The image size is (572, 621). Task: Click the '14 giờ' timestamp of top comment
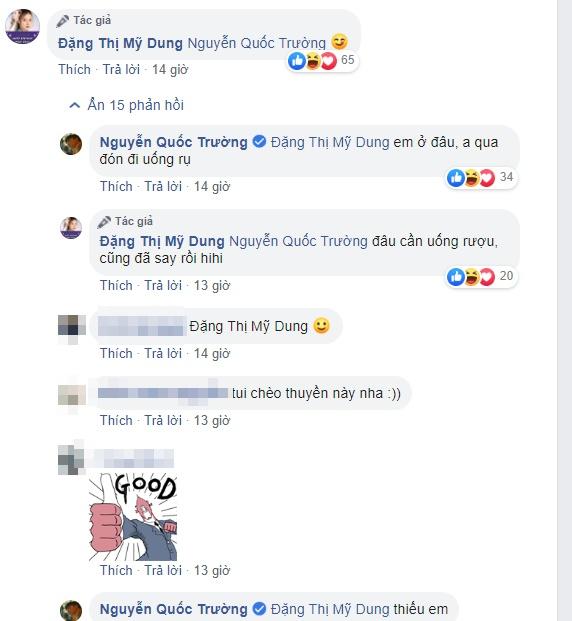coord(170,69)
